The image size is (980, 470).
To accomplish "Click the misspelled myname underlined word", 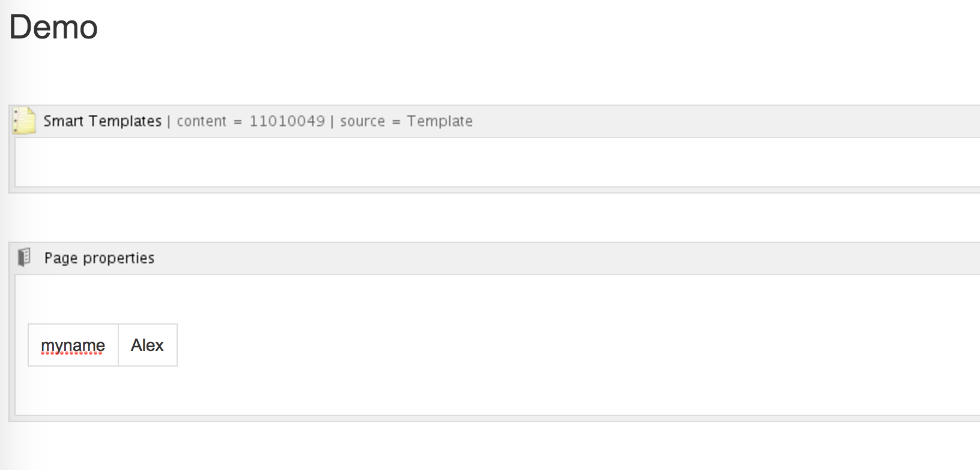I will coord(73,346).
